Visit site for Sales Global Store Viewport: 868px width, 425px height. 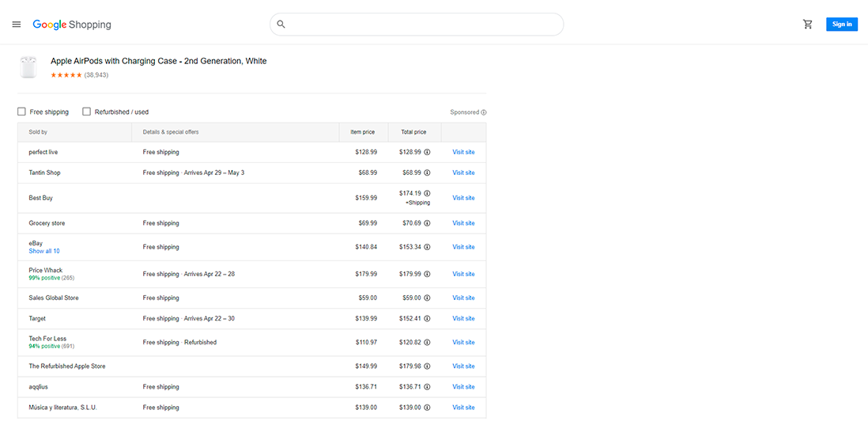pyautogui.click(x=463, y=298)
